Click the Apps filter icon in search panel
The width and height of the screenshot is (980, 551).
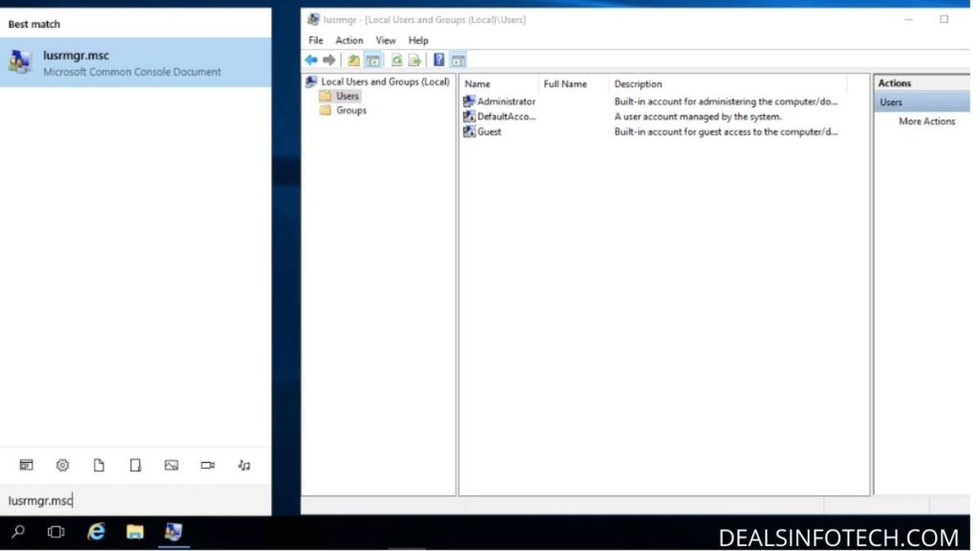[26, 465]
